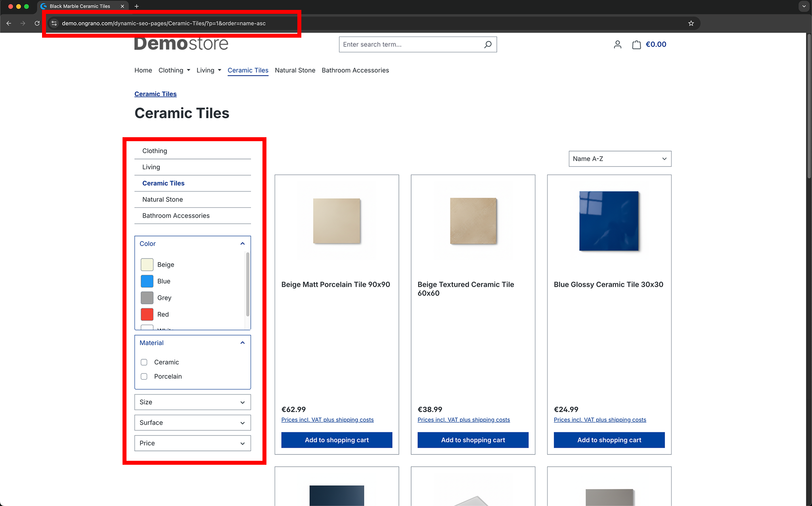Click the browser address bar URL
Viewport: 812px width, 506px height.
pyautogui.click(x=164, y=23)
